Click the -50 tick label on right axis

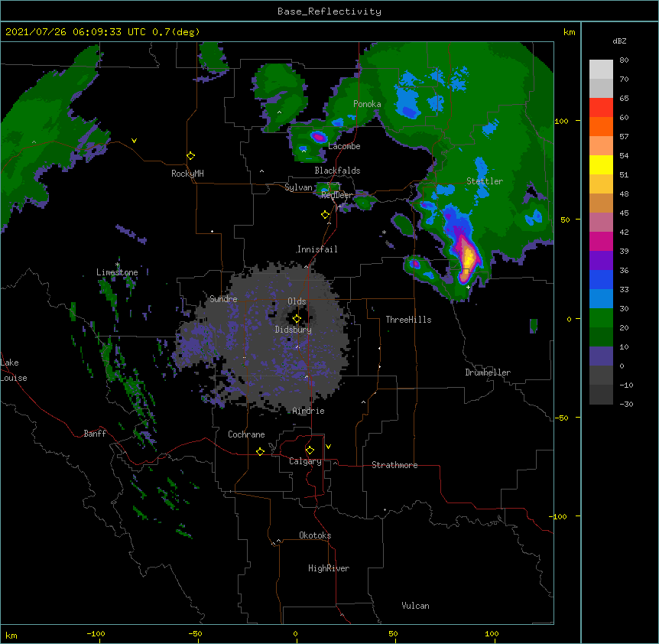point(561,418)
